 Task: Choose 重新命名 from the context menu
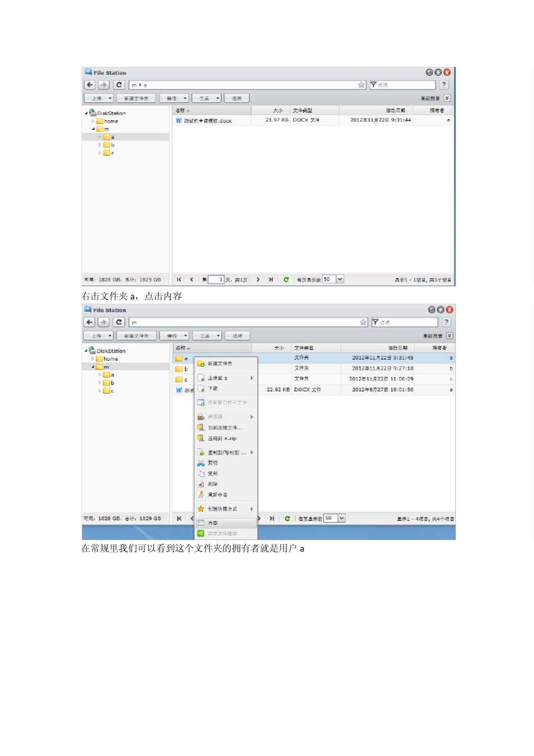tap(226, 495)
